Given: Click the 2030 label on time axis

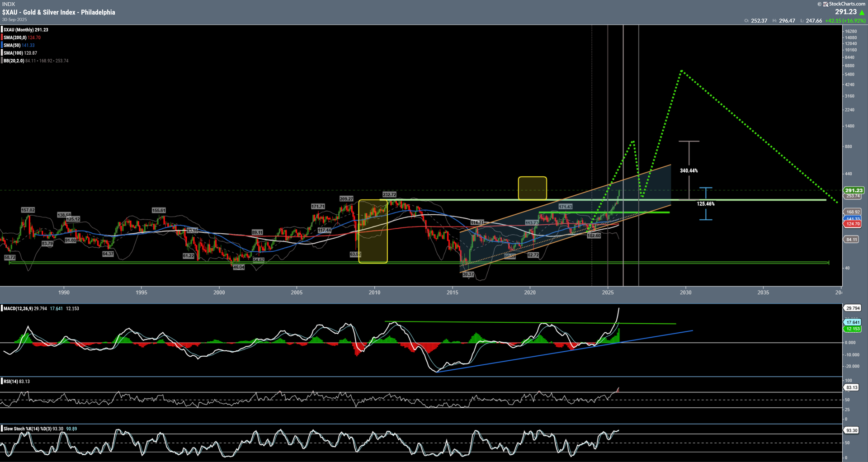Looking at the screenshot, I should coord(685,292).
